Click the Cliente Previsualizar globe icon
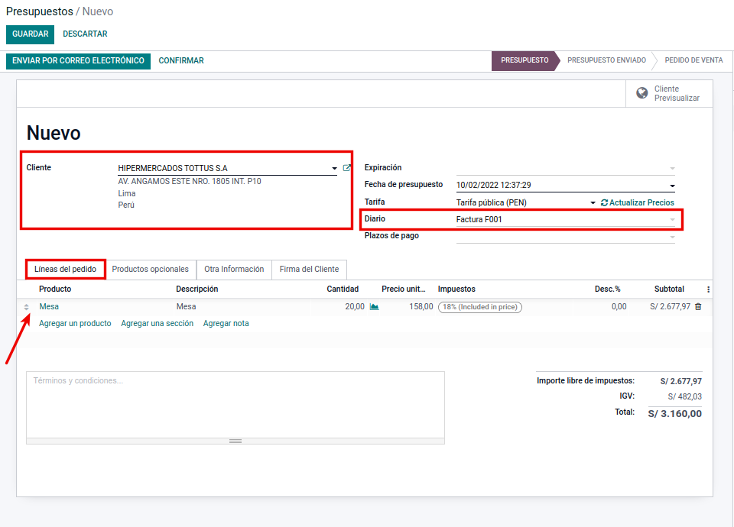Viewport: 734px width, 527px height. pos(642,94)
